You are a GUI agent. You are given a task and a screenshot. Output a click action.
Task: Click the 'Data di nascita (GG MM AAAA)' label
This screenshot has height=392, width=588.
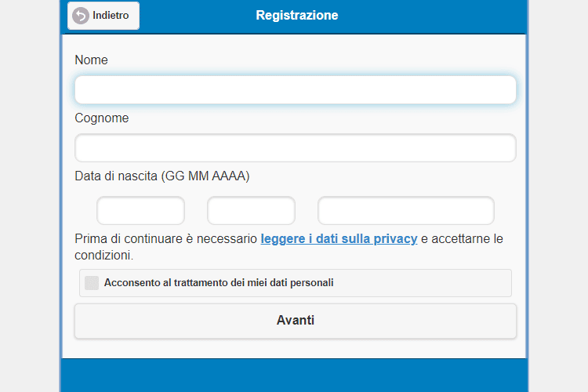coord(162,176)
